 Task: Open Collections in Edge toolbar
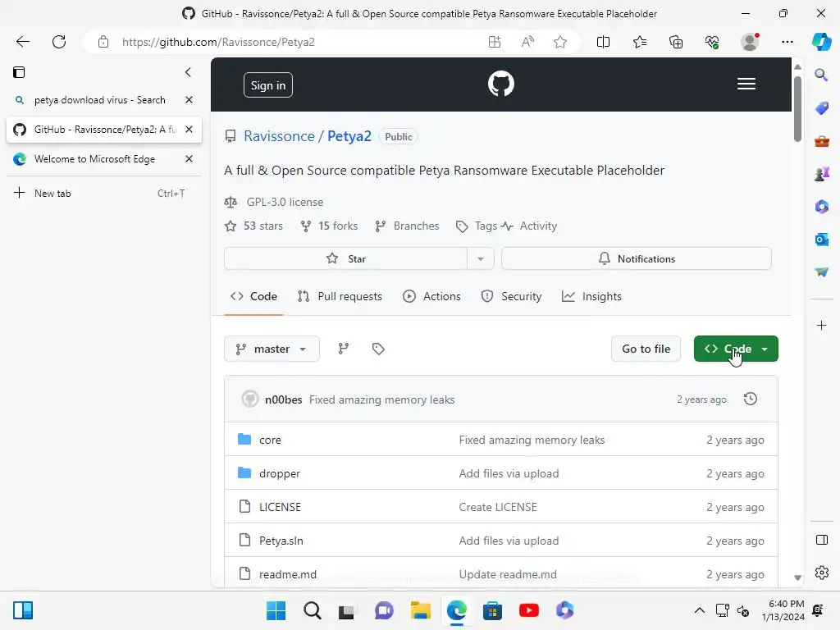tap(676, 42)
